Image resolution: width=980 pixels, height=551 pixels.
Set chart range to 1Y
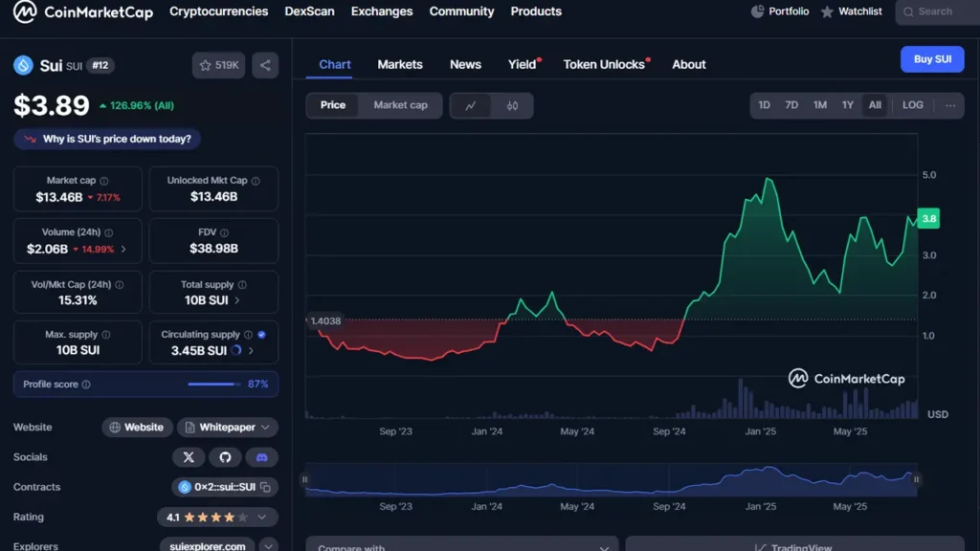(848, 105)
